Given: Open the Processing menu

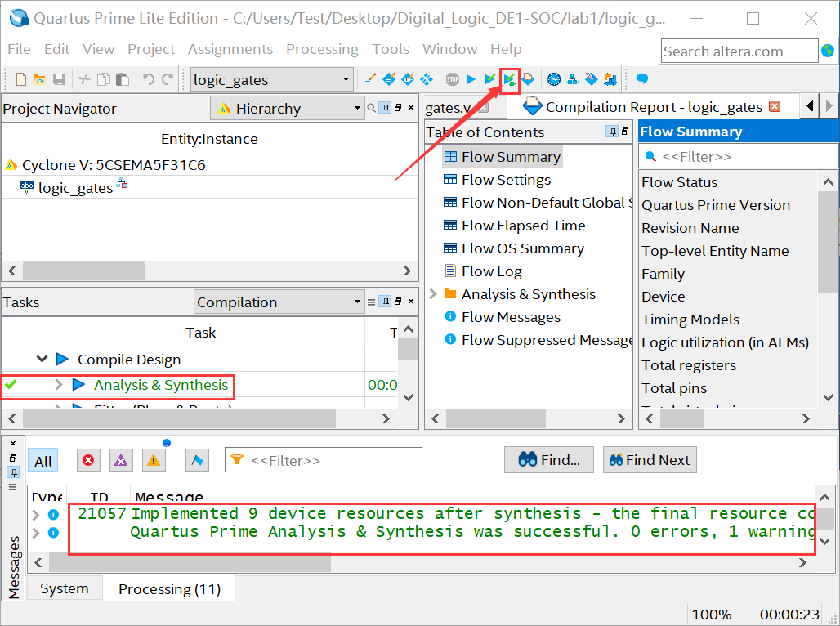Looking at the screenshot, I should tap(322, 49).
